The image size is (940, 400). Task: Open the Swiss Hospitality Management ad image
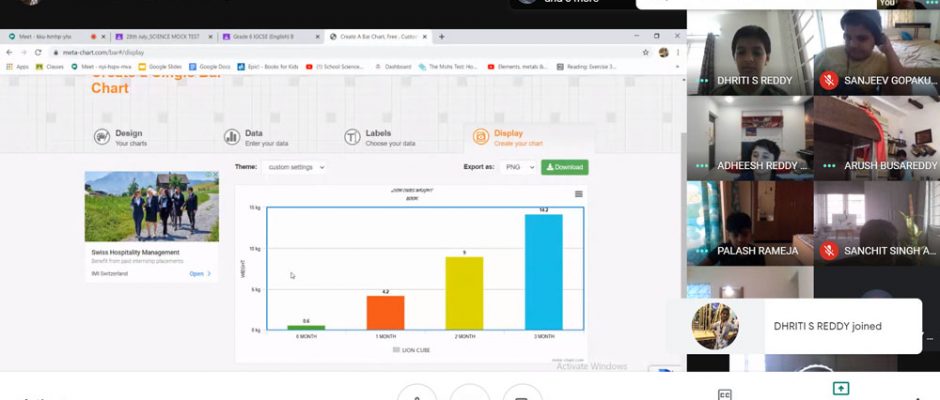[152, 206]
